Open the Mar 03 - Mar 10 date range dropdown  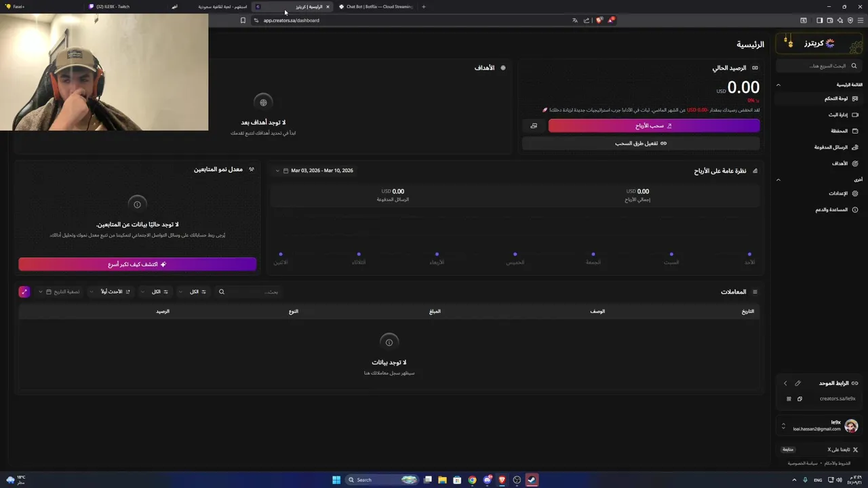tap(315, 170)
